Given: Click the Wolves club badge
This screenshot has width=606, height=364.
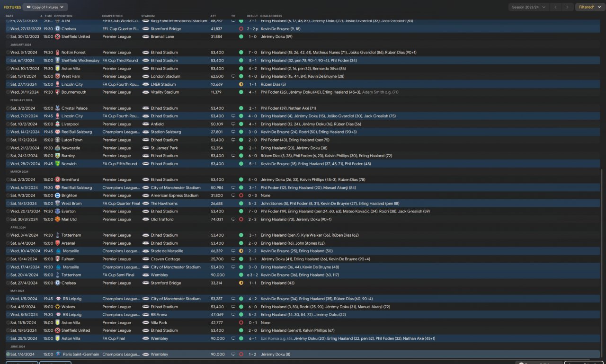Looking at the screenshot, I should tap(57, 307).
